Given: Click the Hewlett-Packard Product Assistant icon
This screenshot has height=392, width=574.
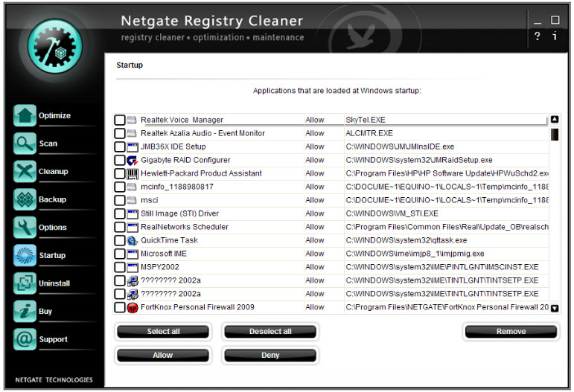Looking at the screenshot, I should pyautogui.click(x=133, y=174).
